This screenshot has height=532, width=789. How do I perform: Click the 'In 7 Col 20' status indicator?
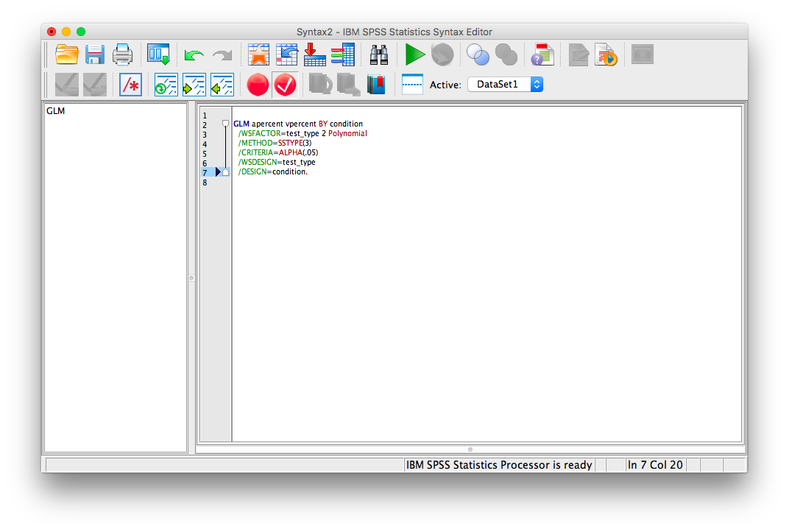pos(655,465)
